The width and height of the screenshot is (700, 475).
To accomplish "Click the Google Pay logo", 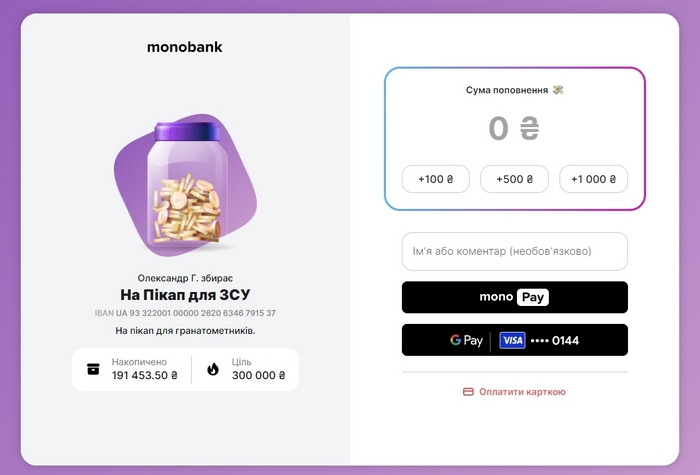I will (x=466, y=340).
